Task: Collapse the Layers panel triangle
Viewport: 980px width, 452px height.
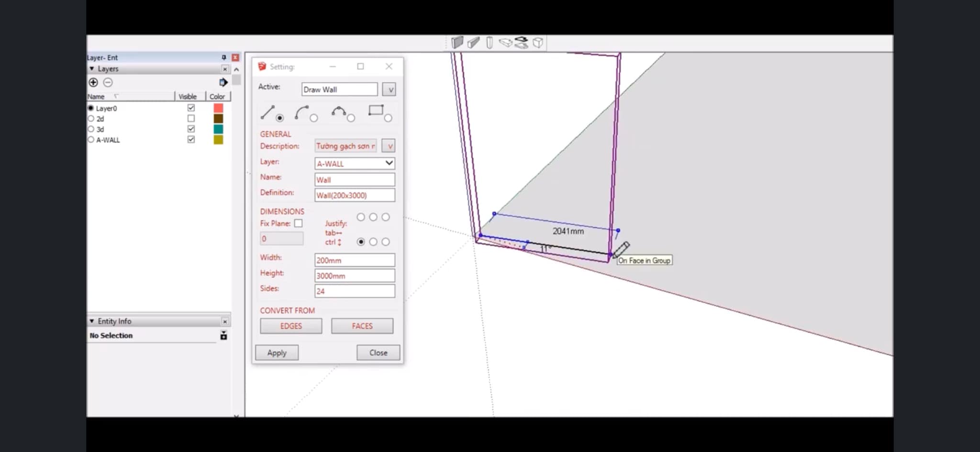Action: (92, 69)
